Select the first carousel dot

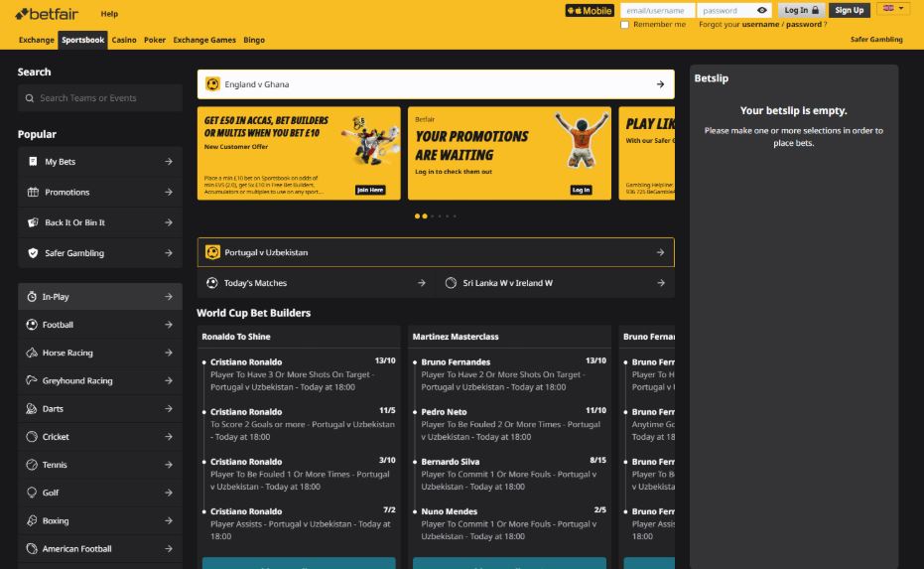tap(417, 216)
